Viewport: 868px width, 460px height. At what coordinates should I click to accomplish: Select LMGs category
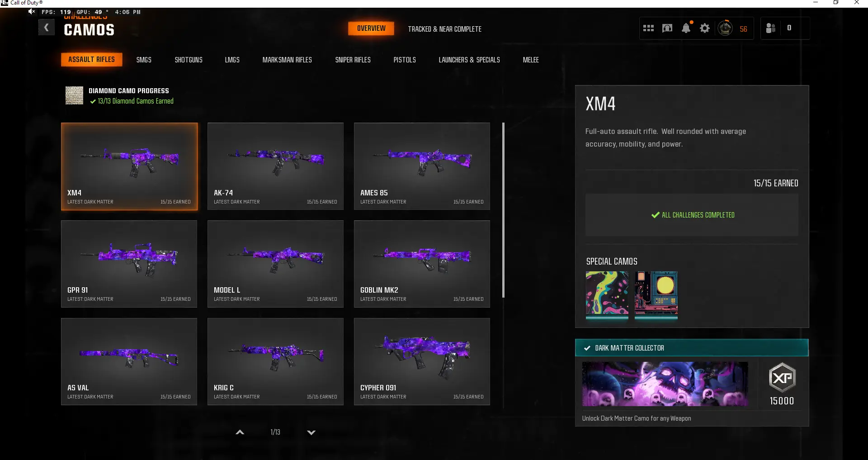(x=232, y=60)
